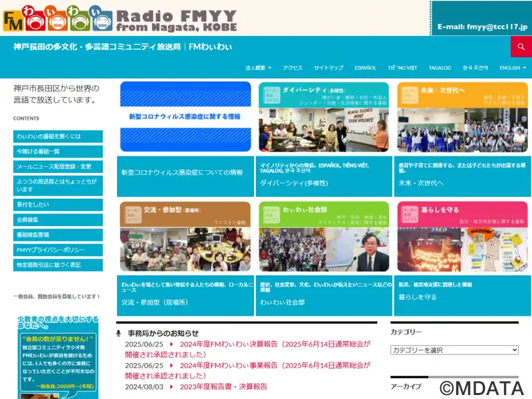
Task: Open 未来・次世代へ category image
Action: pyautogui.click(x=462, y=117)
